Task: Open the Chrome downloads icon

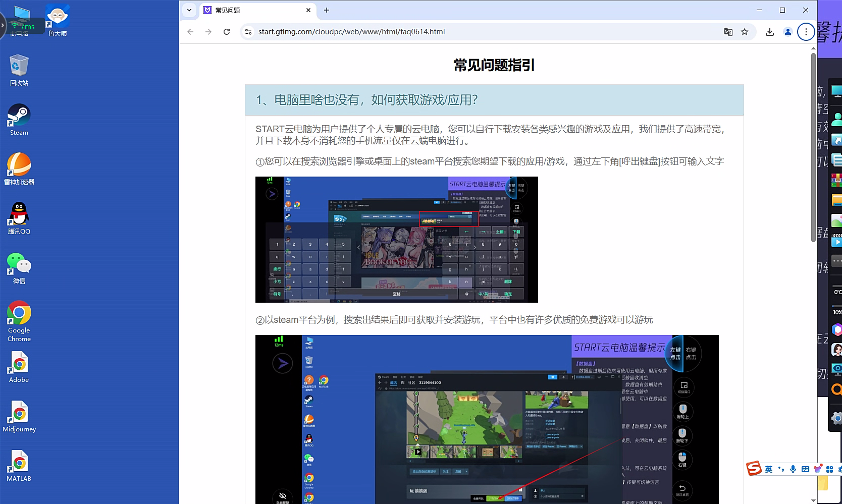Action: tap(770, 32)
